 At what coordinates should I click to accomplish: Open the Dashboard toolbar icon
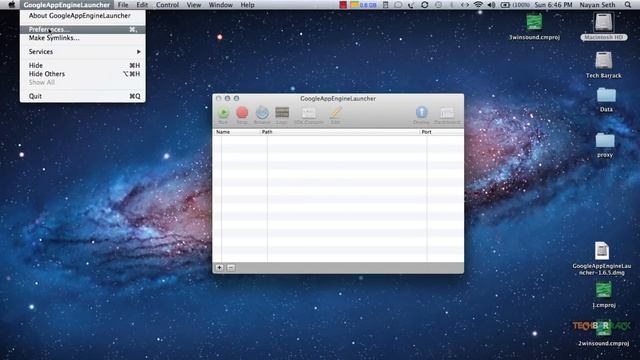point(447,113)
